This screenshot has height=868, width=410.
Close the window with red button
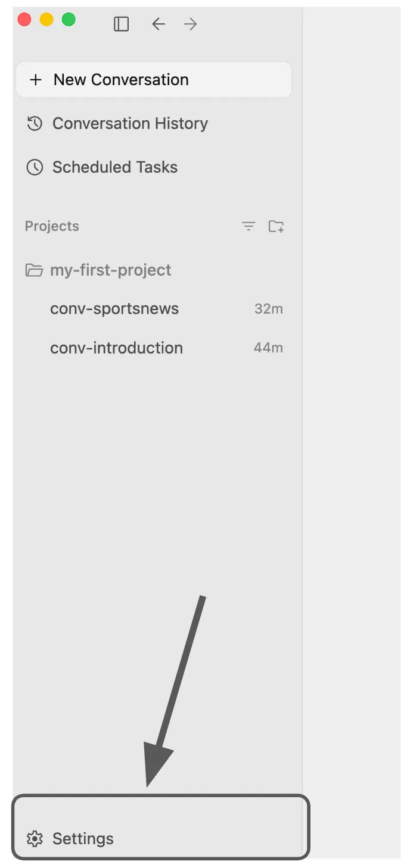pyautogui.click(x=24, y=20)
